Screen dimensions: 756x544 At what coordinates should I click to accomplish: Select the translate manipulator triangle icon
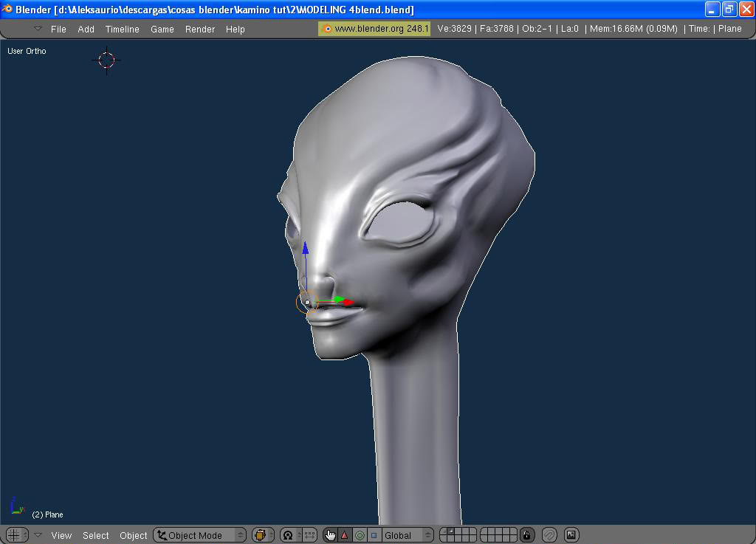(x=344, y=535)
